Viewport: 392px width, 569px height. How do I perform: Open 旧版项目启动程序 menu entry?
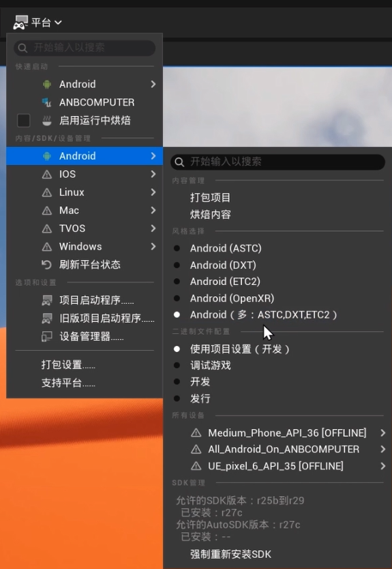click(85, 319)
